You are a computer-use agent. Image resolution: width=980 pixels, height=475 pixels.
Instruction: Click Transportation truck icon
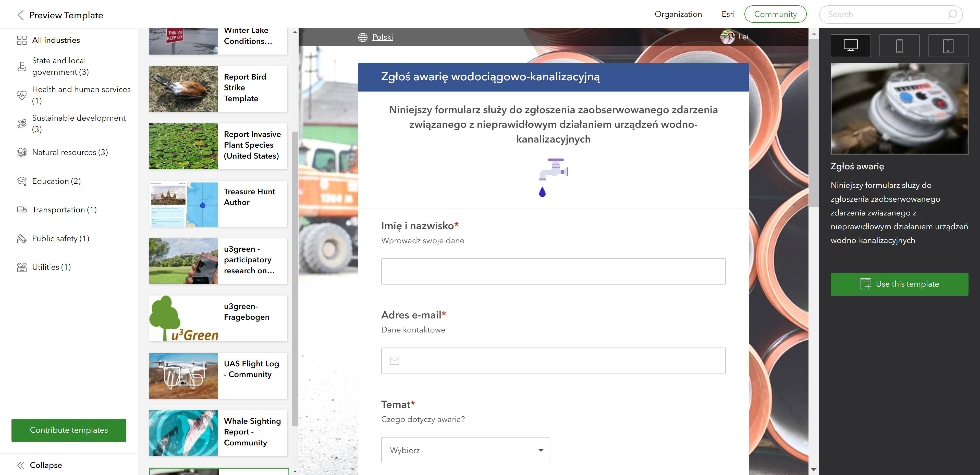[22, 210]
